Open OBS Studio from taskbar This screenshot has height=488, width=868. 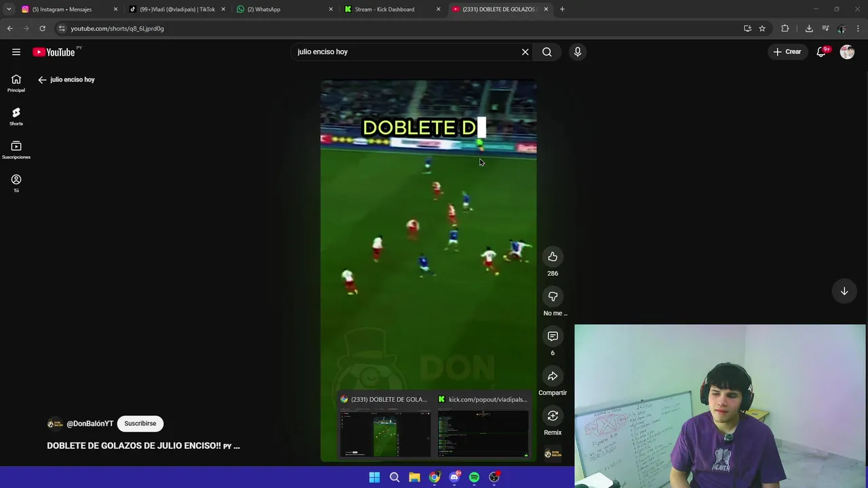494,477
